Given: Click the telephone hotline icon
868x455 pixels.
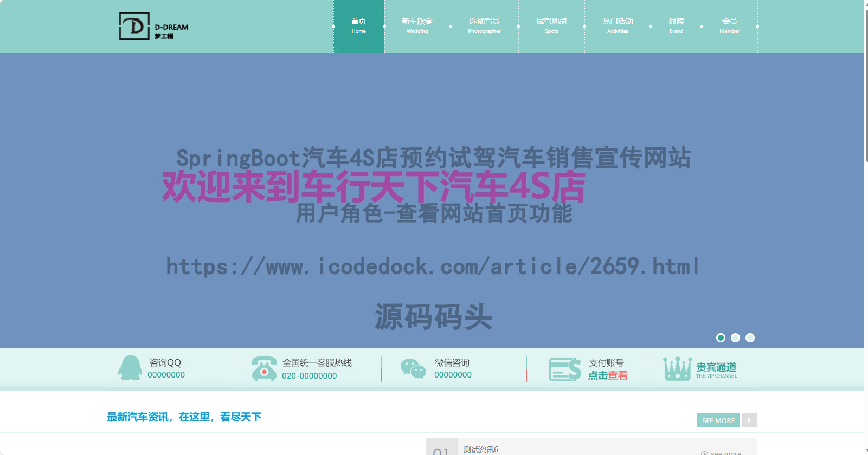Looking at the screenshot, I should click(264, 368).
